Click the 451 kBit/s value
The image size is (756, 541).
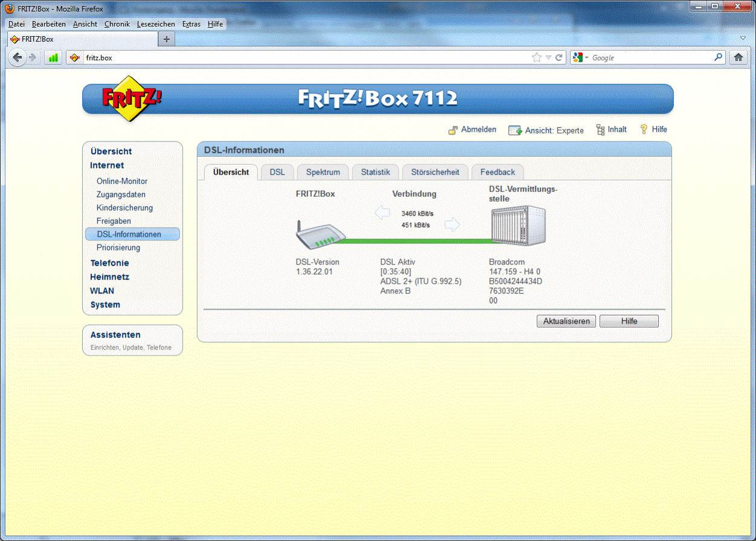(x=415, y=225)
